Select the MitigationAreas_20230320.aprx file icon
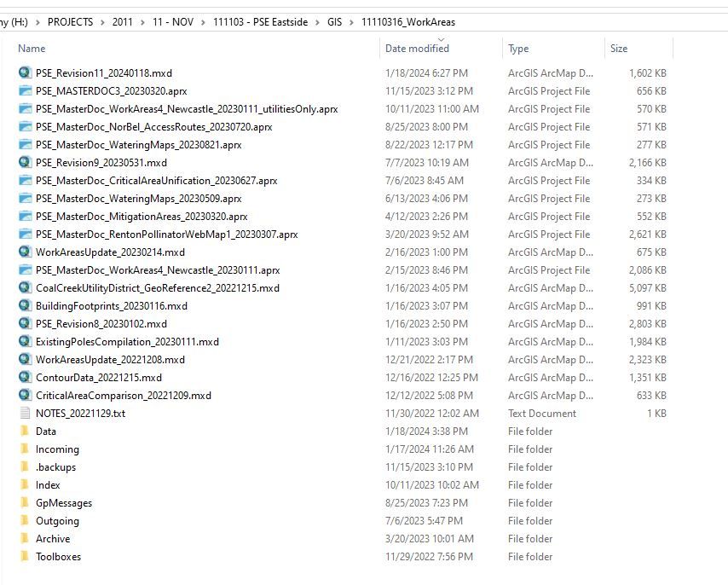This screenshot has width=728, height=585. (25, 216)
